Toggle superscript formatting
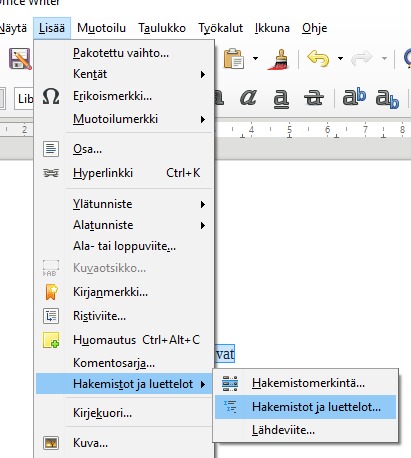Viewport: 411px width, 458px height. pos(354,97)
